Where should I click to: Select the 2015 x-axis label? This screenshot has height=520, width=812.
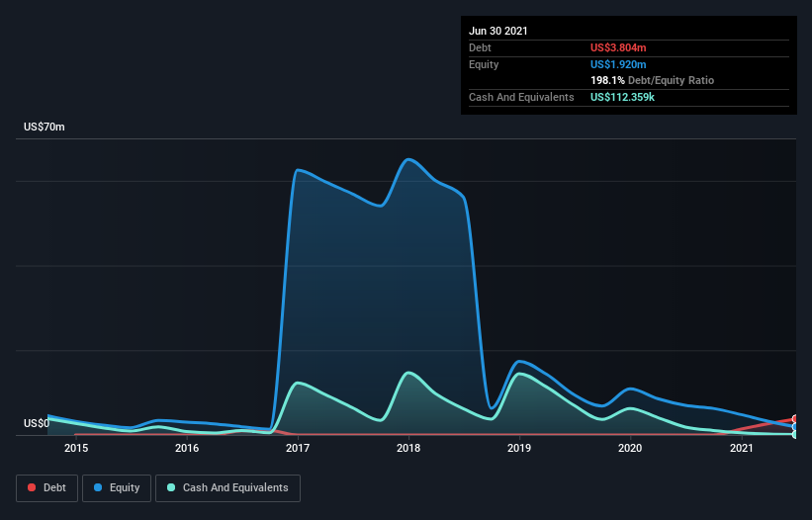coord(76,448)
